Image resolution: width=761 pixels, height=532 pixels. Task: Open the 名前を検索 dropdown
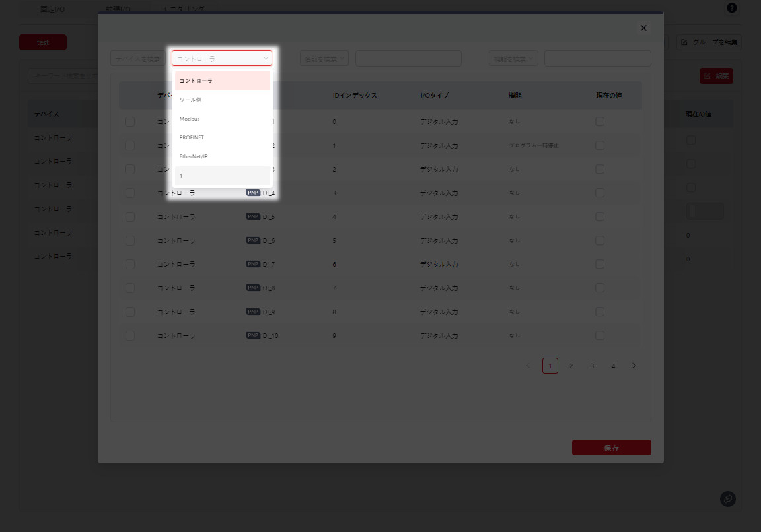point(324,58)
